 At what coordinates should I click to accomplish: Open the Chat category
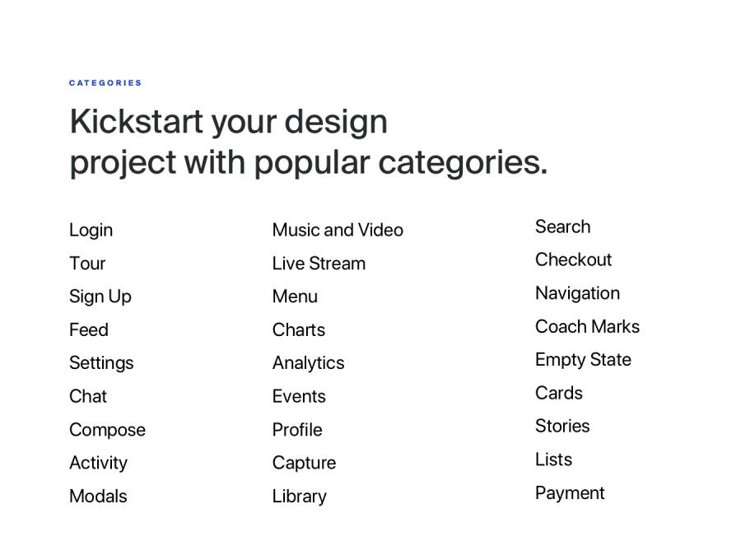[88, 396]
